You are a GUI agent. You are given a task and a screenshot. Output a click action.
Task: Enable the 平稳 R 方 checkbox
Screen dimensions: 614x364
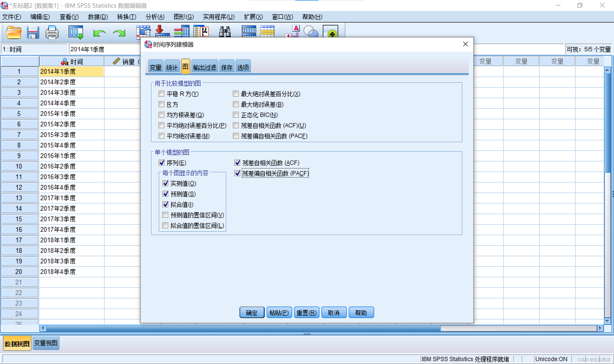coord(161,94)
